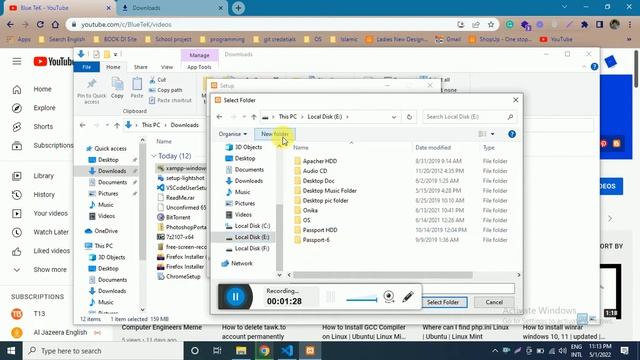This screenshot has height=360, width=640.
Task: Select the Audio CD folder
Action: coord(315,171)
